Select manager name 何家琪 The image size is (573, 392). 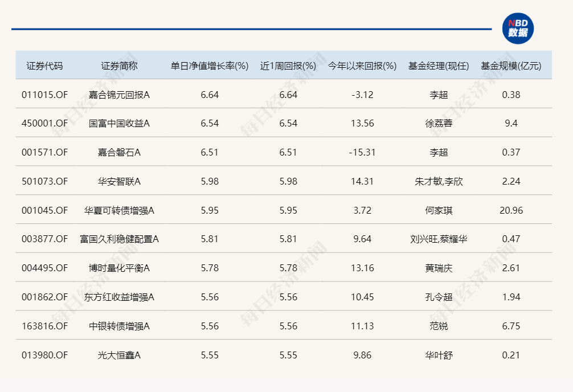coord(439,210)
